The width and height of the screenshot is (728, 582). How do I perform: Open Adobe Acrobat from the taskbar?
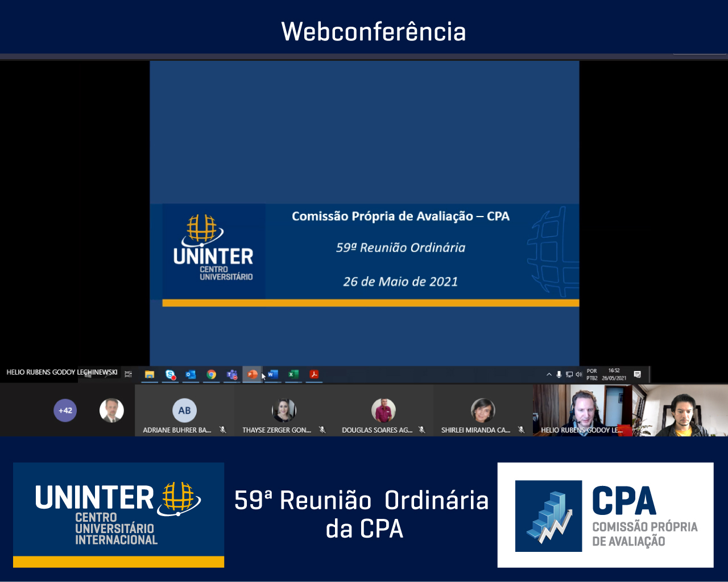coord(314,375)
